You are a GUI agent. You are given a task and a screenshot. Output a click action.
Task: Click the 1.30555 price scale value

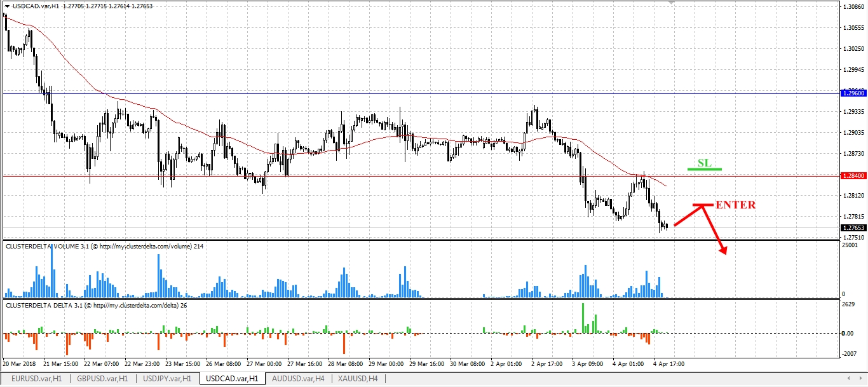[854, 28]
